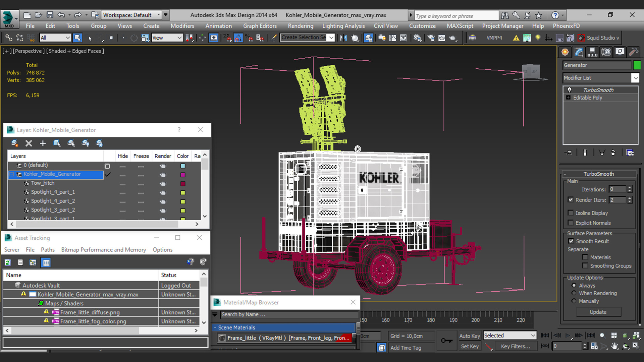Click the Undo arrow icon
This screenshot has height=362, width=644.
click(x=61, y=15)
